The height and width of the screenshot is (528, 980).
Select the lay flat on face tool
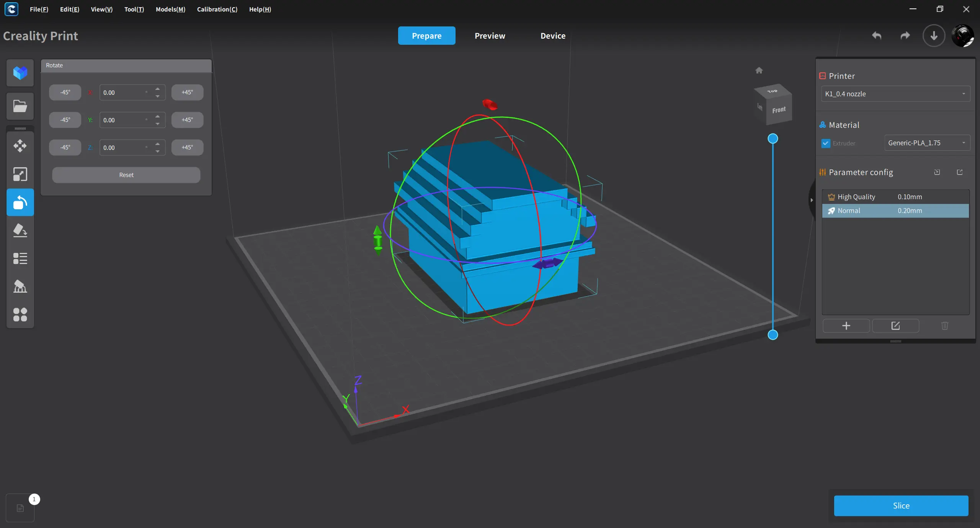coord(20,230)
